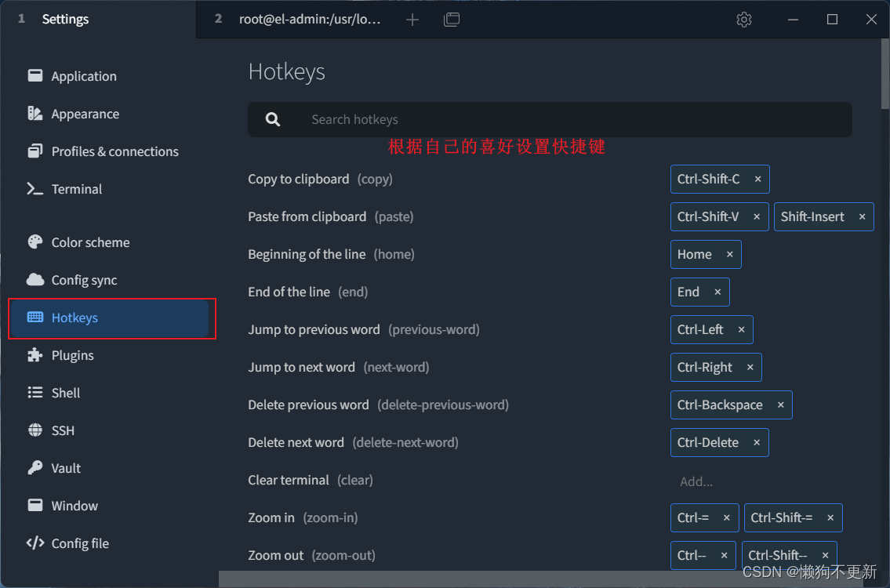This screenshot has height=588, width=890.
Task: Click Add... for Clear terminal hotkey
Action: coord(696,481)
